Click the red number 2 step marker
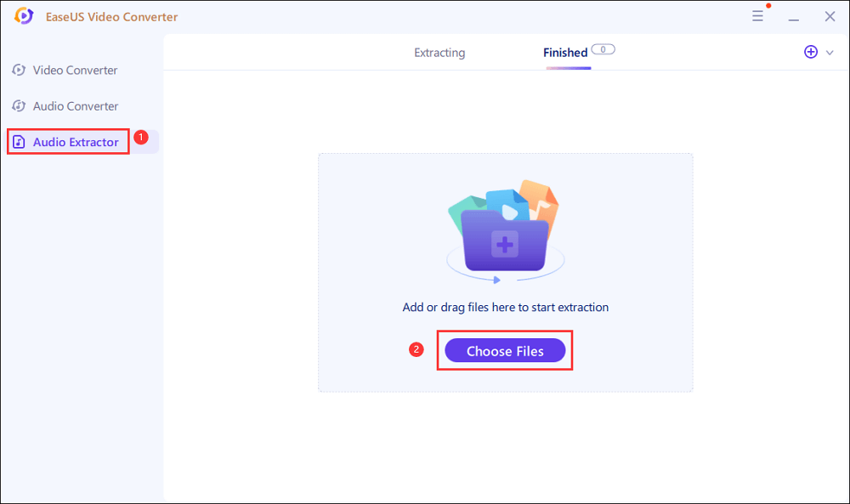Viewport: 850px width, 504px height. pyautogui.click(x=416, y=349)
